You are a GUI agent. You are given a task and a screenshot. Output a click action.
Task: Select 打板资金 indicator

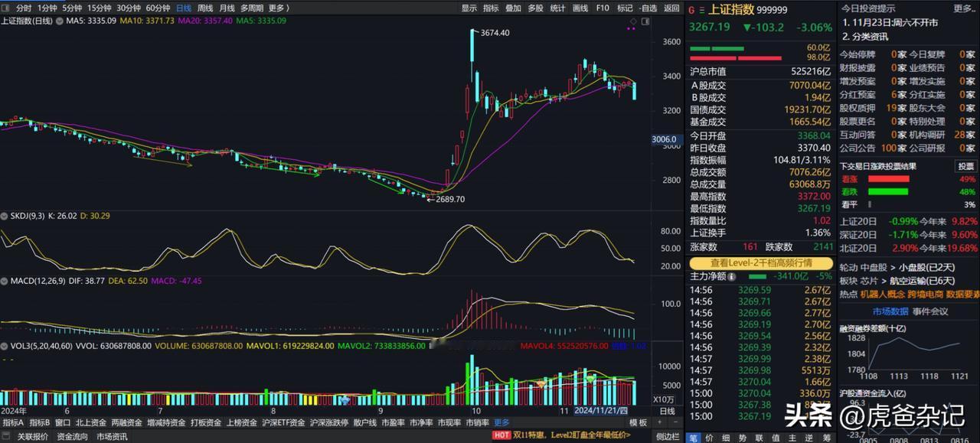pos(206,422)
